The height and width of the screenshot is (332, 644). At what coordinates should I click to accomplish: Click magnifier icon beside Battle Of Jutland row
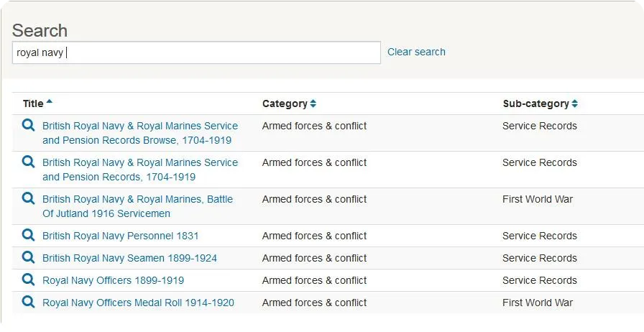(28, 198)
